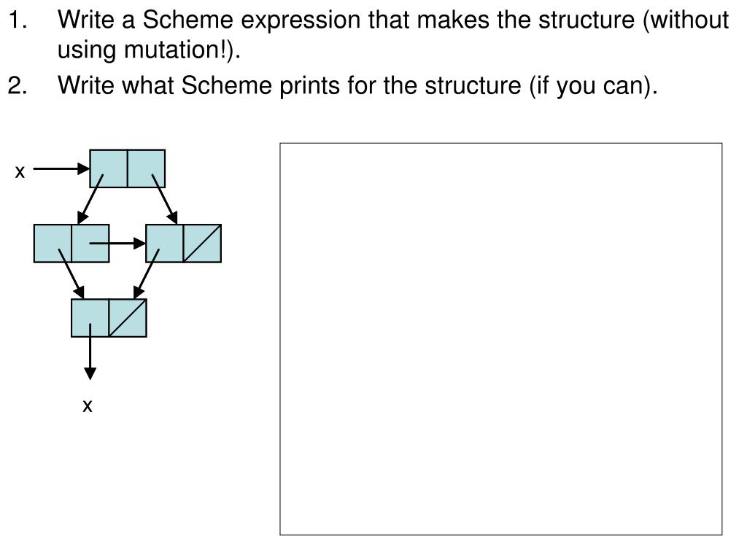Click arrowhead from top pair to middle-left pair
Image resolution: width=747 pixels, height=560 pixels.
click(x=82, y=217)
